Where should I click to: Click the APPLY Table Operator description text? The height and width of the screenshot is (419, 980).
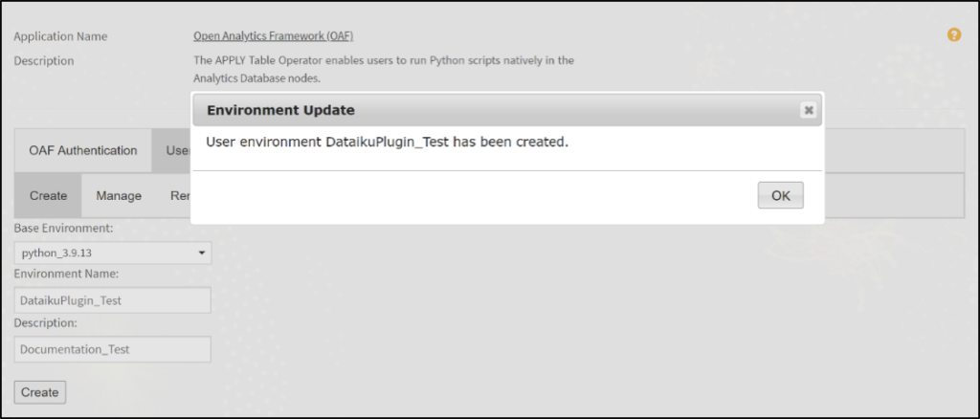pyautogui.click(x=383, y=69)
